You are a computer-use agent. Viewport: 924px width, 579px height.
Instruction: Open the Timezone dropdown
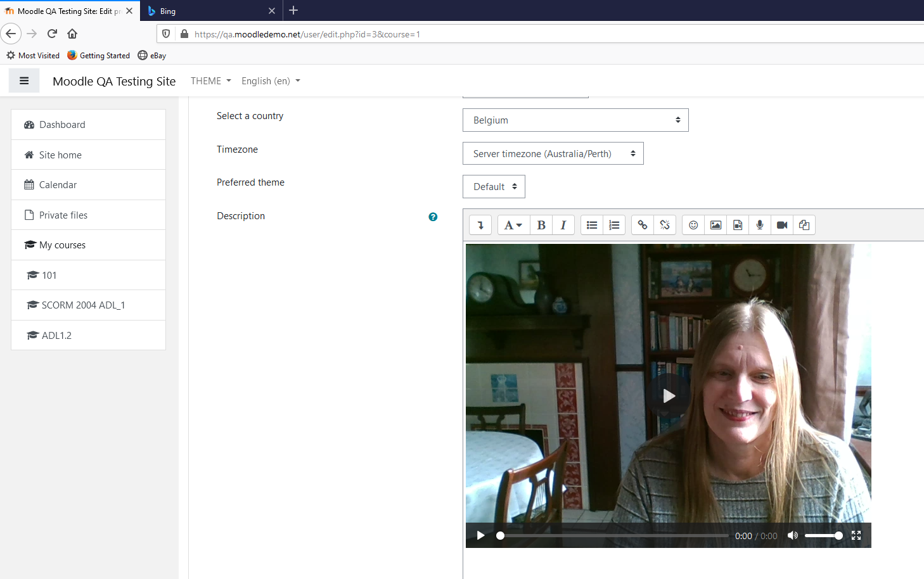pos(553,153)
